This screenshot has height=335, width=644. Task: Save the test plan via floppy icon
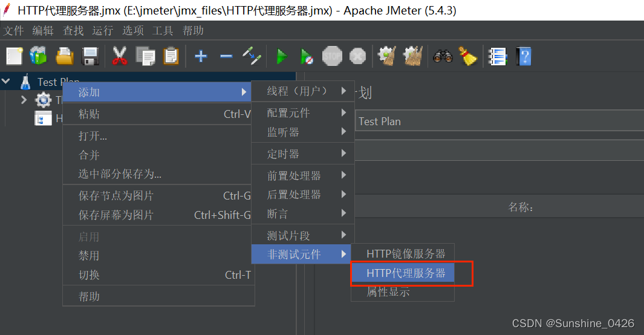pos(90,56)
